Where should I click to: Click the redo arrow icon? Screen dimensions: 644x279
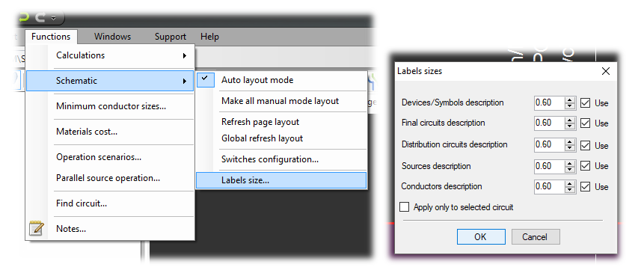pos(40,18)
